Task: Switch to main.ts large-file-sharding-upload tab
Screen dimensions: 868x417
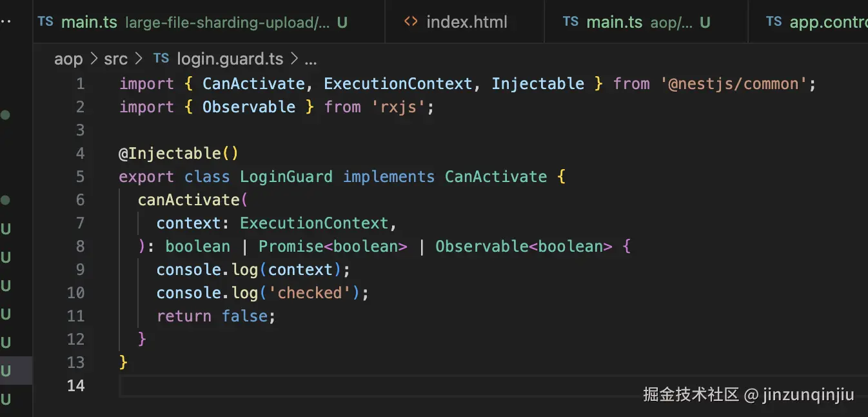Action: point(208,22)
